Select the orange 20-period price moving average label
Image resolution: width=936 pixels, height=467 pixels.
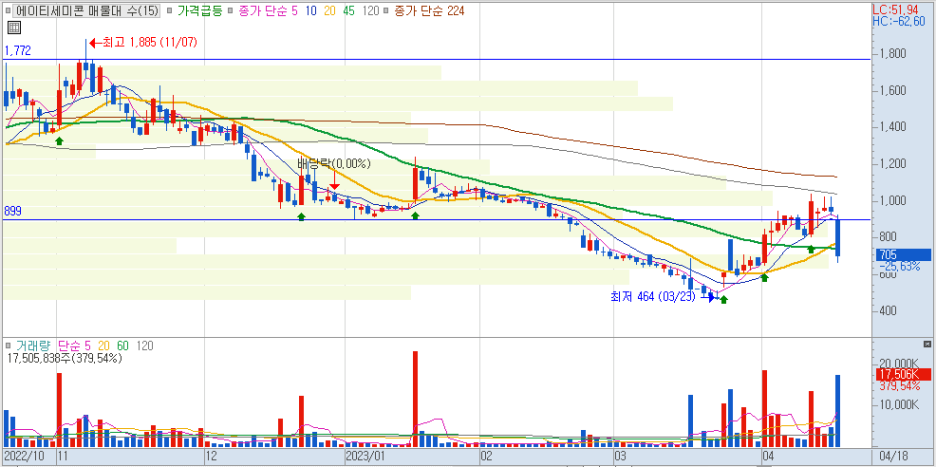point(330,11)
